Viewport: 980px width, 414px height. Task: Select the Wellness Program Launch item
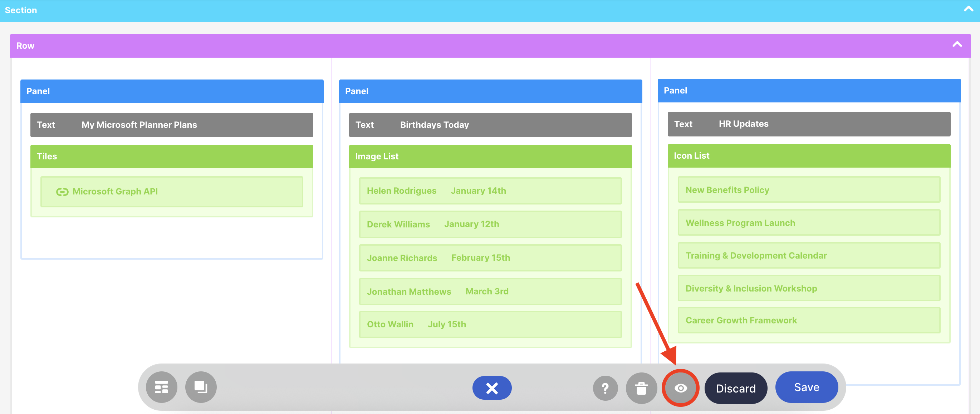click(808, 222)
